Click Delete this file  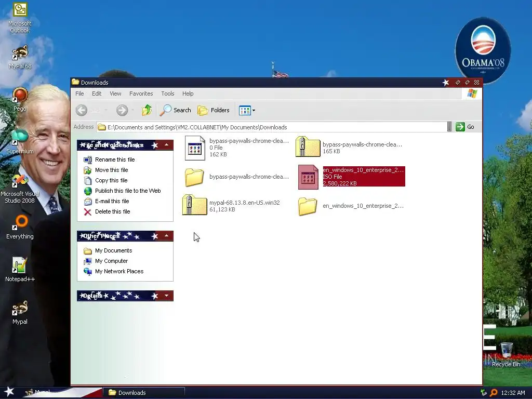point(112,212)
